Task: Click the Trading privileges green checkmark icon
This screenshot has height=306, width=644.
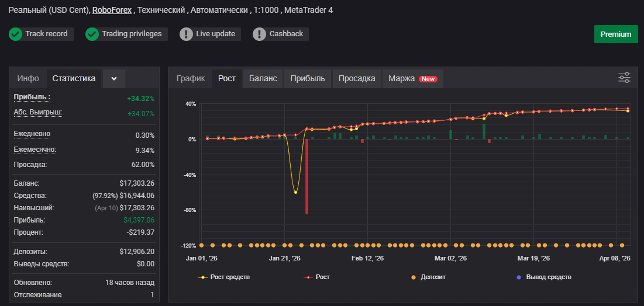Action: pyautogui.click(x=92, y=34)
